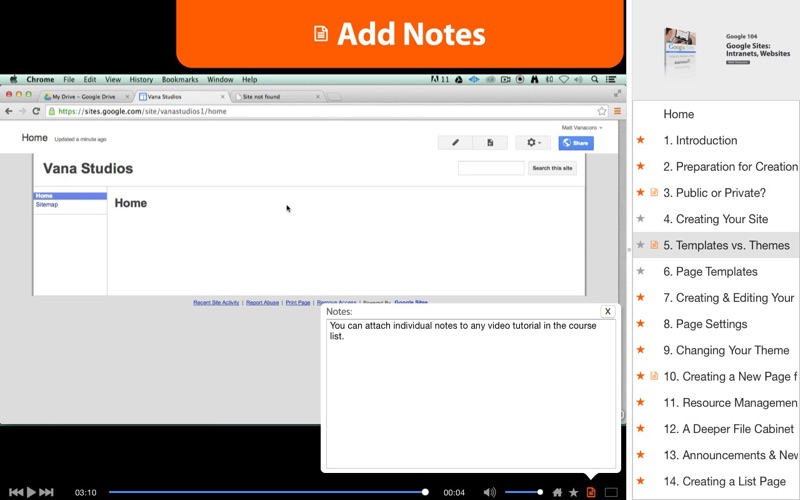This screenshot has height=500, width=800.
Task: Click the fullscreen rectangle icon in player bar
Action: pos(611,492)
